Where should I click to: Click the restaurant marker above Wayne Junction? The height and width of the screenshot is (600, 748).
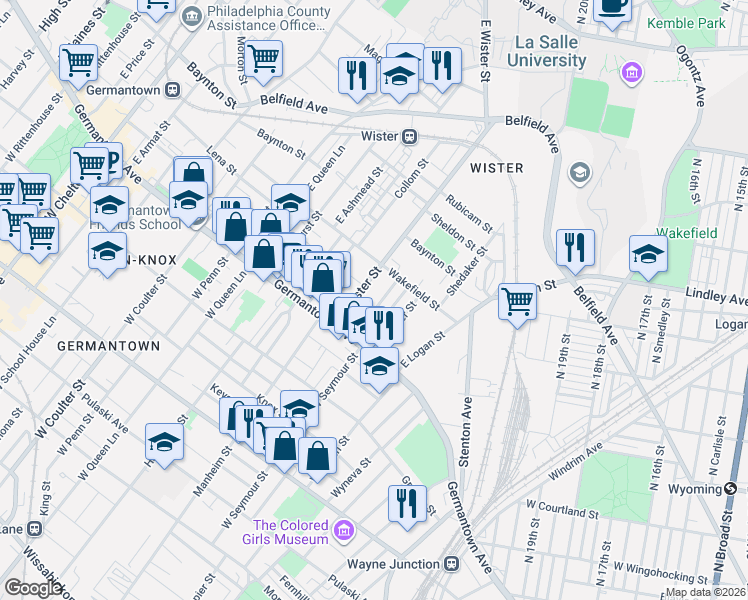407,508
